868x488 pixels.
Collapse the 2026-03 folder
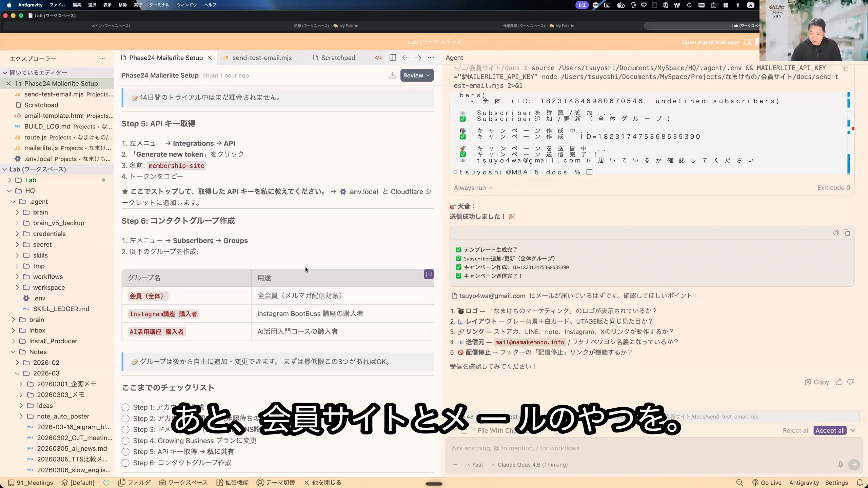46,373
